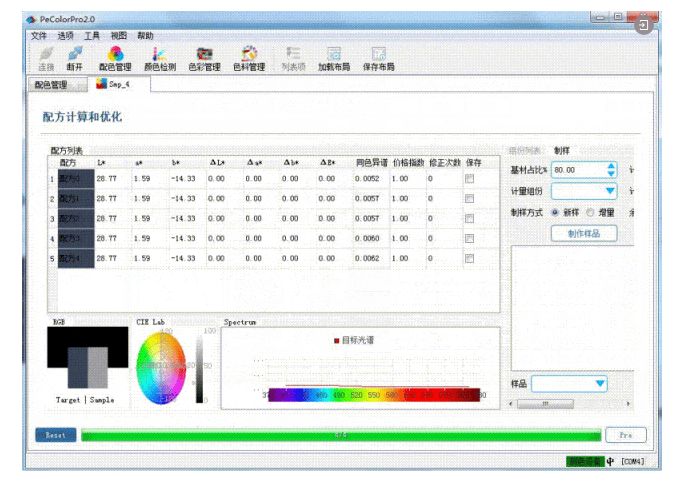The width and height of the screenshot is (680, 478).
Task: Open the 文件 menu
Action: click(x=39, y=35)
